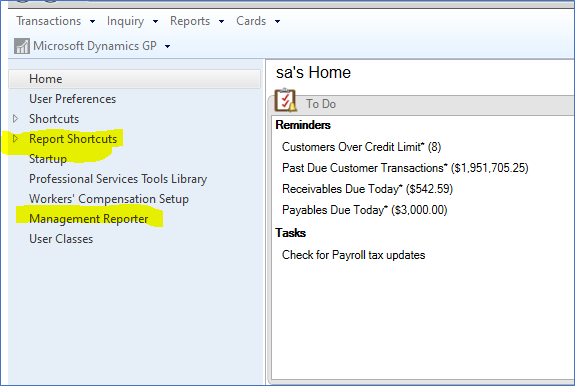Click the sa's Home page title
This screenshot has width=575, height=386.
click(313, 73)
